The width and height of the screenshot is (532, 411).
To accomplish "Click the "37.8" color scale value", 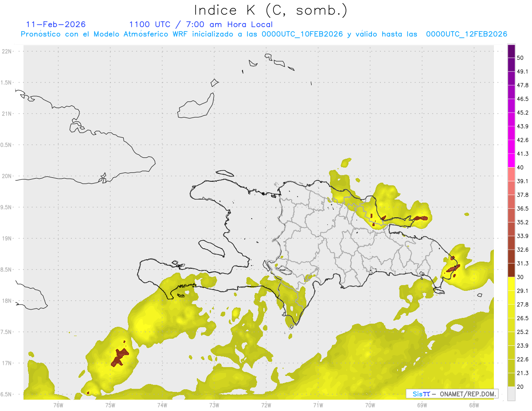I will point(523,195).
